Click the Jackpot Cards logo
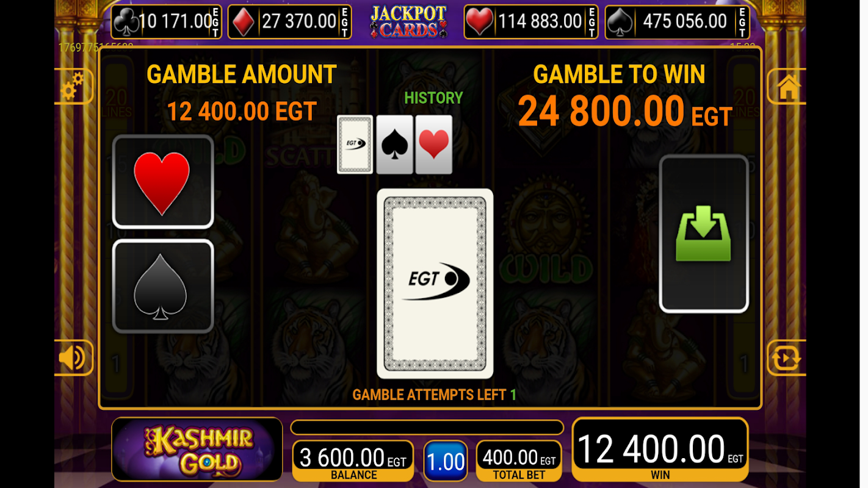This screenshot has height=488, width=868. click(408, 22)
